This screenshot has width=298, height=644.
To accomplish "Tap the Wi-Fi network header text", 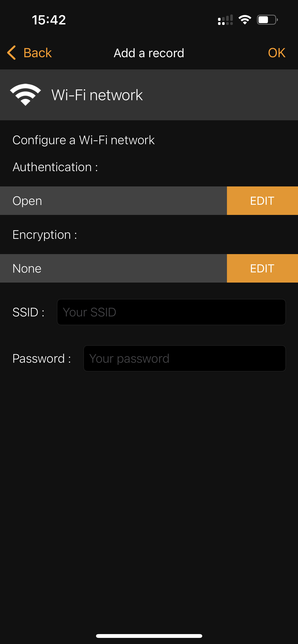I will (97, 95).
